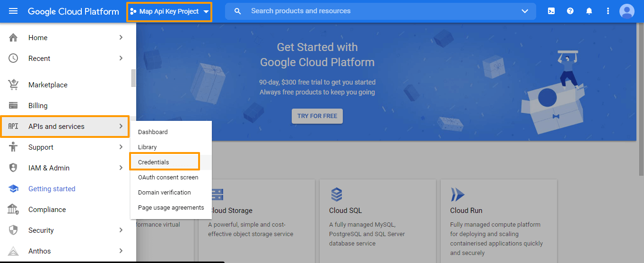The height and width of the screenshot is (263, 644).
Task: Go to Getting started link in sidebar
Action: click(52, 188)
